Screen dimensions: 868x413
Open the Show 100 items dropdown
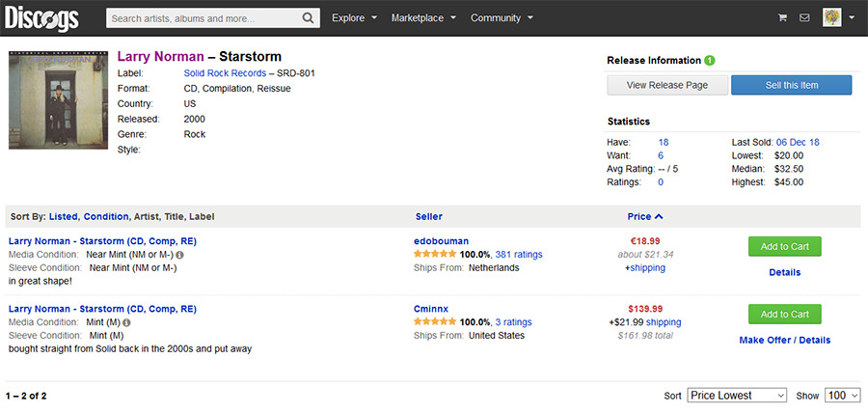pos(843,396)
